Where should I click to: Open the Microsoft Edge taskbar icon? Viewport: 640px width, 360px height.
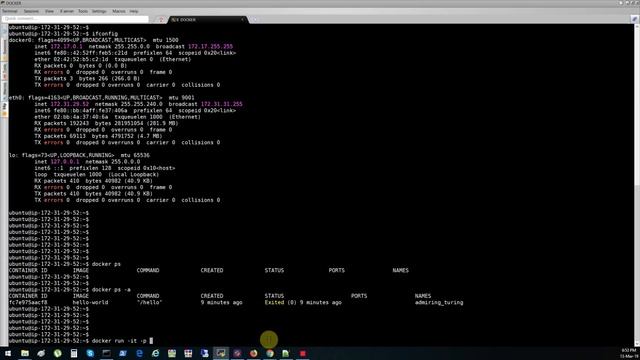[x=139, y=353]
